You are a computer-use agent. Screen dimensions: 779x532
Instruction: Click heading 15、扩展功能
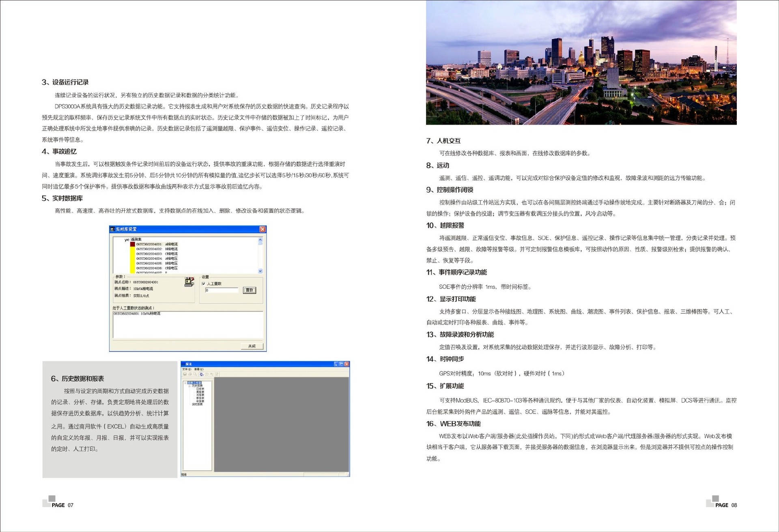click(x=445, y=386)
